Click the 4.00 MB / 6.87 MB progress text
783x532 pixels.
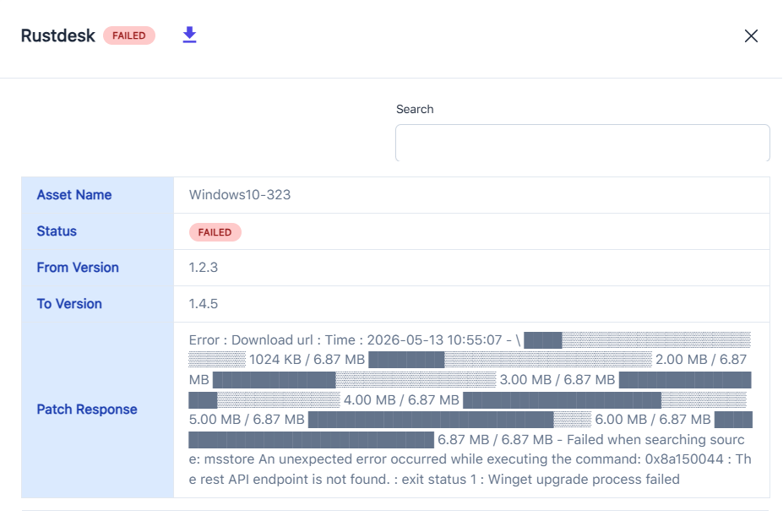tap(401, 399)
